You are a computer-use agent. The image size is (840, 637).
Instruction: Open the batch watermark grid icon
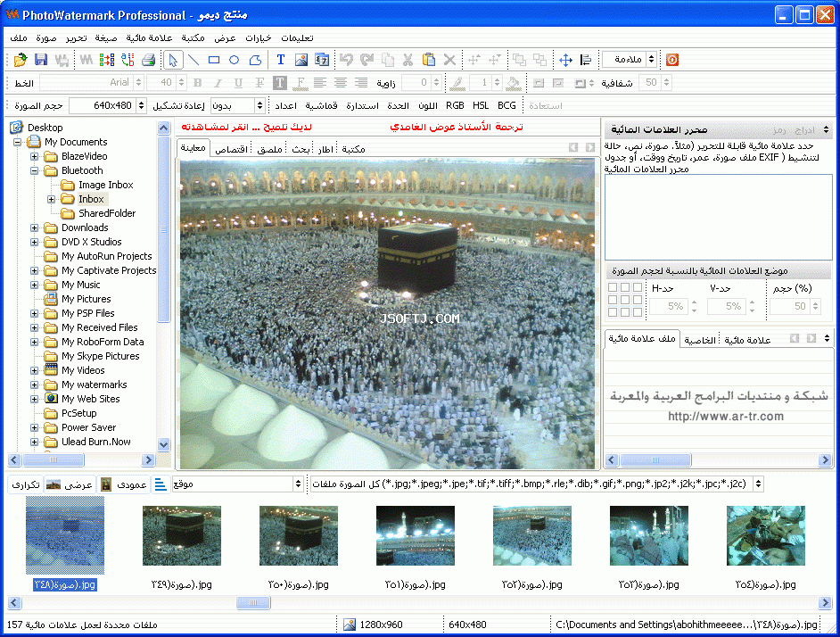click(x=107, y=60)
